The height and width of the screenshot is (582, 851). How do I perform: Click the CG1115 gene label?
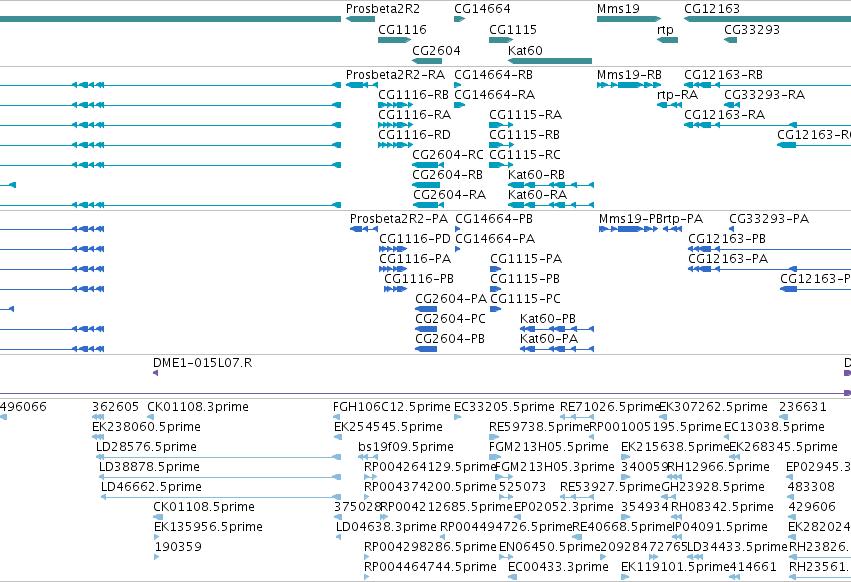tap(512, 29)
